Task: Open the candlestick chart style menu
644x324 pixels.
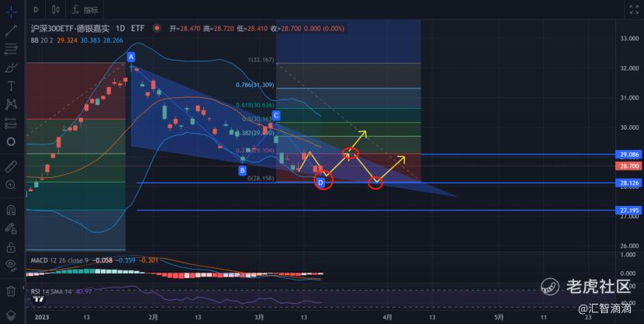Action: [x=57, y=9]
